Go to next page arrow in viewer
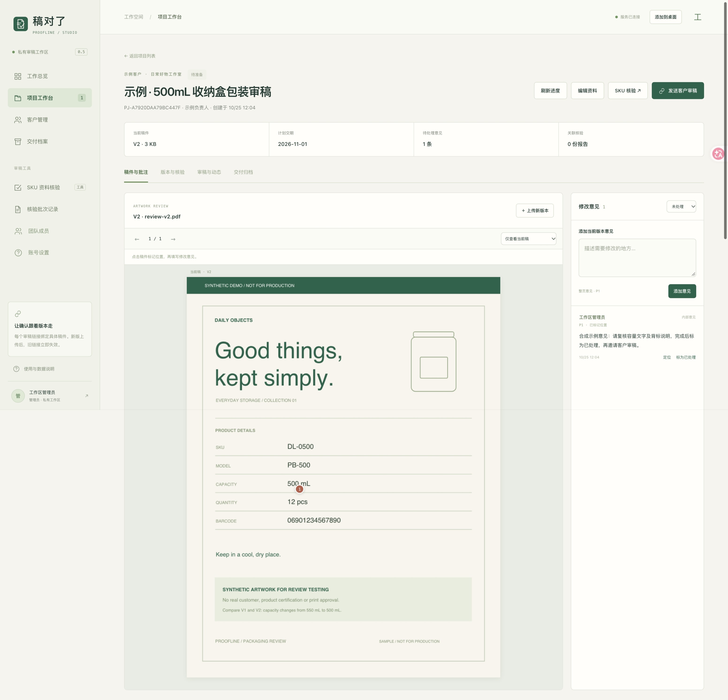This screenshot has width=728, height=700. click(173, 239)
